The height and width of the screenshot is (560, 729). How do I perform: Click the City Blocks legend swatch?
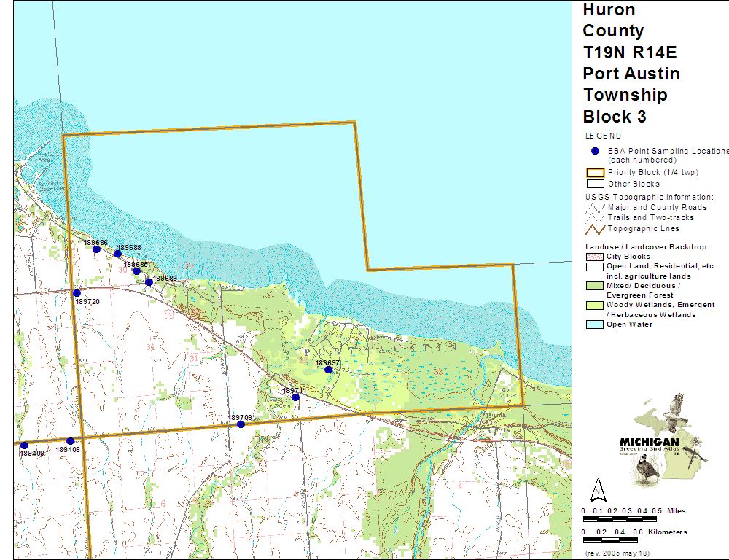[x=594, y=257]
